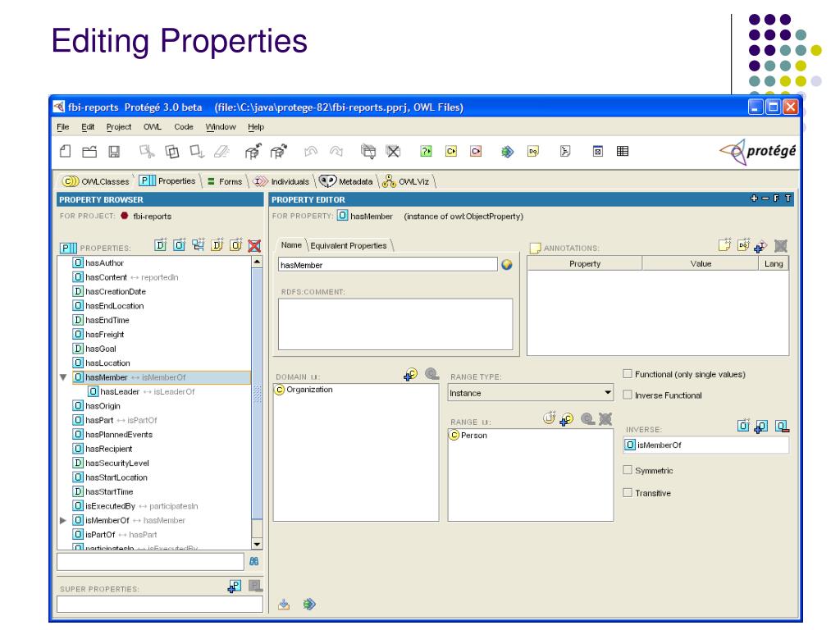Click the first icon above the Inverse field
The height and width of the screenshot is (630, 840).
(x=743, y=427)
